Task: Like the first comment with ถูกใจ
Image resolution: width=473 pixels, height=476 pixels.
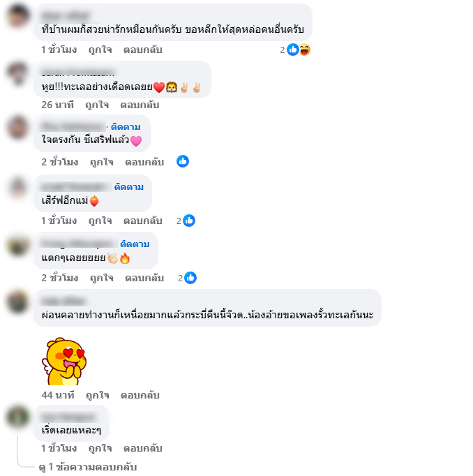Action: coord(100,50)
